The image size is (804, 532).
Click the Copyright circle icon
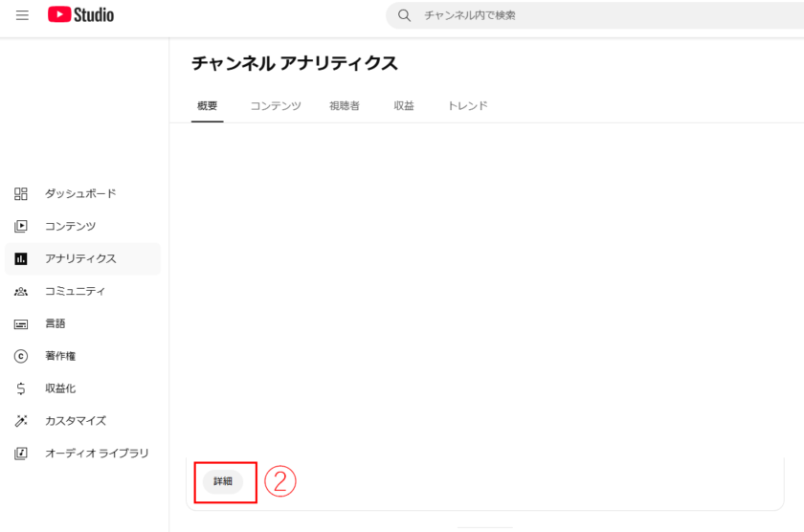21,357
